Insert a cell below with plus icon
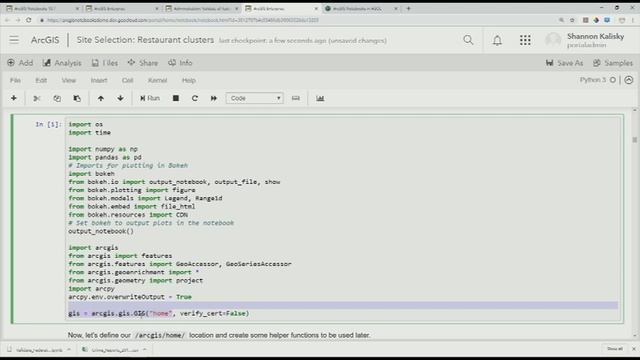Screen dimensions: 640x360 click(x=14, y=98)
